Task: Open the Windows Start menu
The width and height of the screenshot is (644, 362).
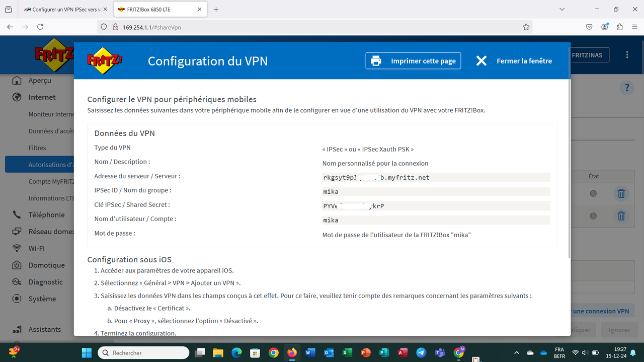Action: (87, 352)
